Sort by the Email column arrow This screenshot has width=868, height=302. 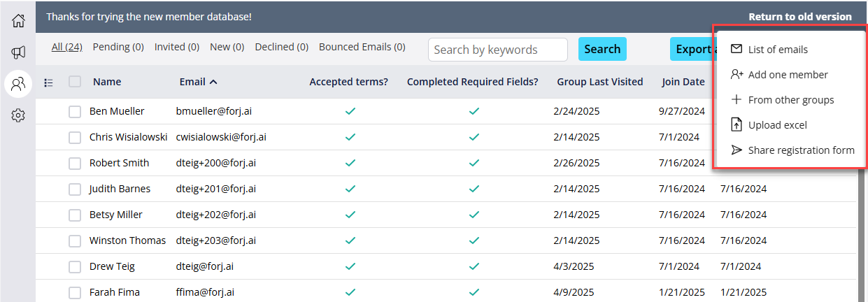pos(213,82)
